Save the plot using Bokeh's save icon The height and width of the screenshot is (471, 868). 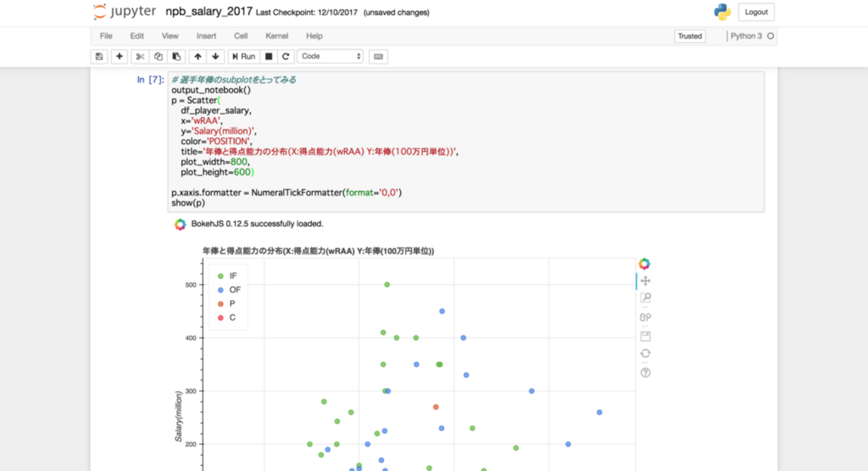click(644, 335)
